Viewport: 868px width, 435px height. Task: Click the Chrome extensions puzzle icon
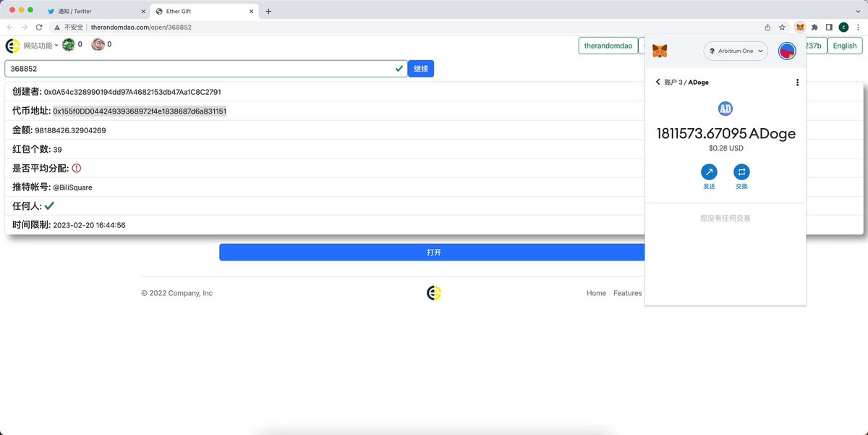(x=814, y=27)
